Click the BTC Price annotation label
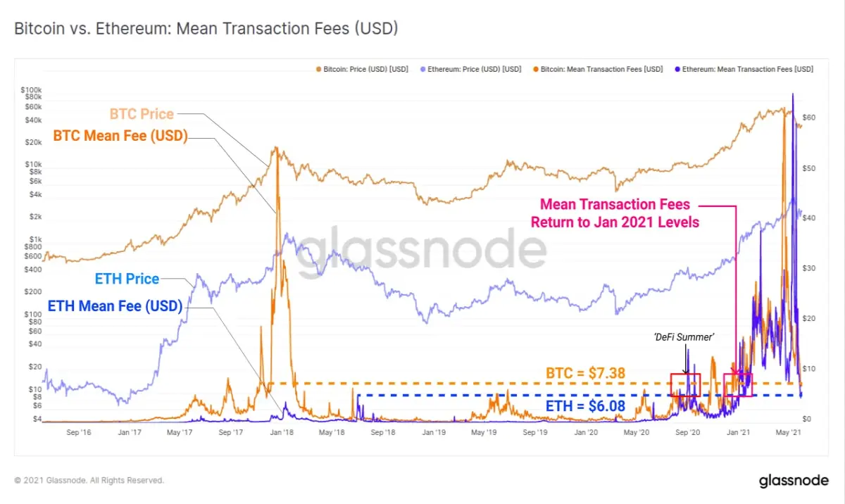Image resolution: width=845 pixels, height=504 pixels. pyautogui.click(x=142, y=113)
